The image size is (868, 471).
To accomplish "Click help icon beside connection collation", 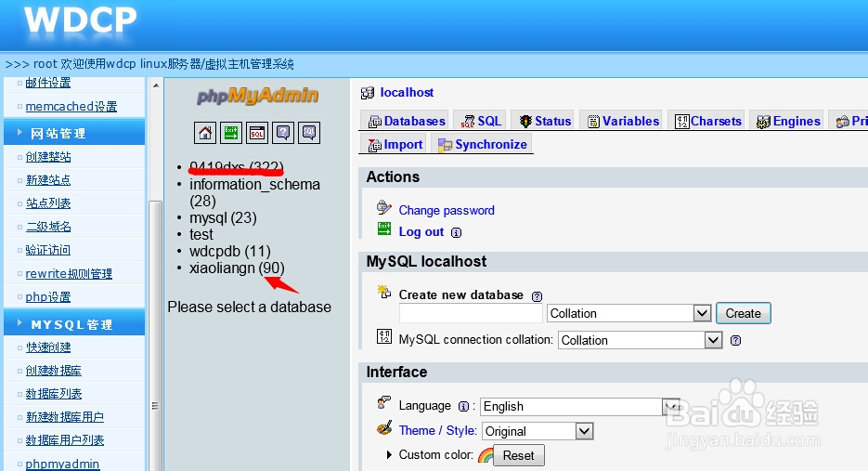I will click(x=735, y=340).
